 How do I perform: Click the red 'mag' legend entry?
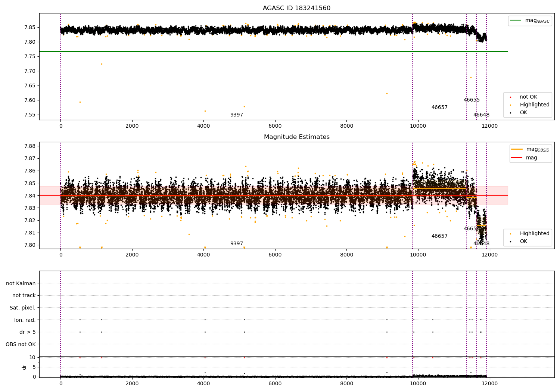tap(524, 158)
